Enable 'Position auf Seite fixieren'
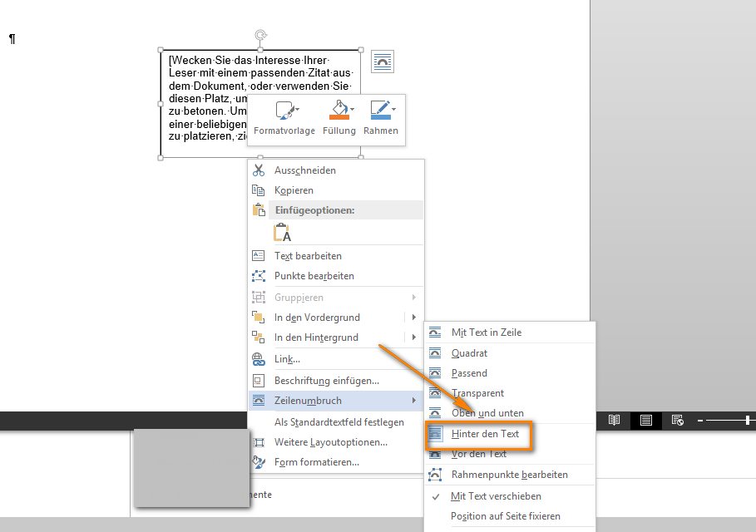Screen dimensions: 756x532 [505, 516]
